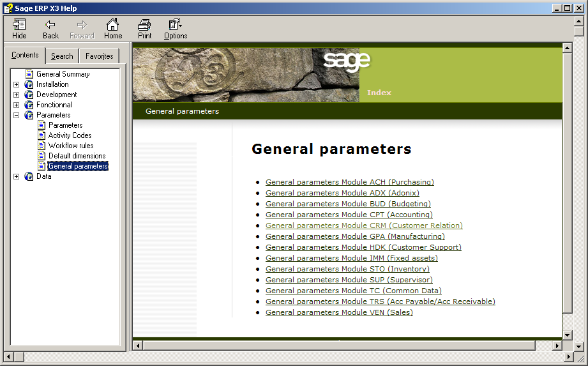588x366 pixels.
Task: Open General parameters Module VEN (Sales) link
Action: (x=339, y=312)
